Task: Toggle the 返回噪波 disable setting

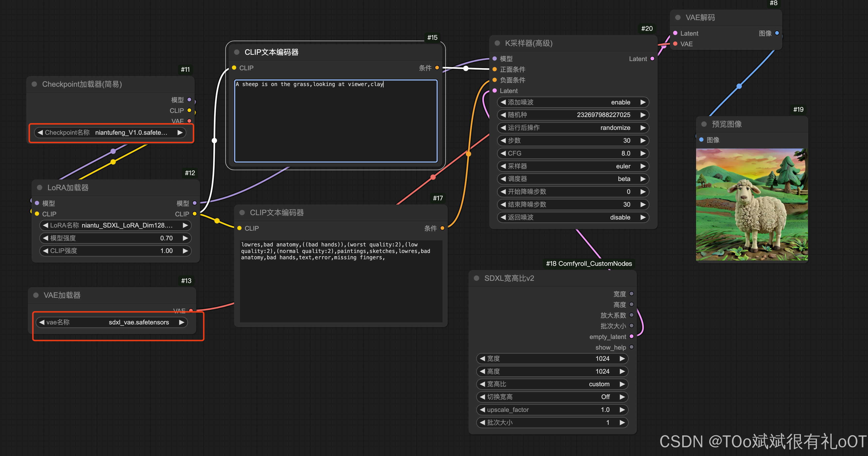Action: (x=573, y=217)
